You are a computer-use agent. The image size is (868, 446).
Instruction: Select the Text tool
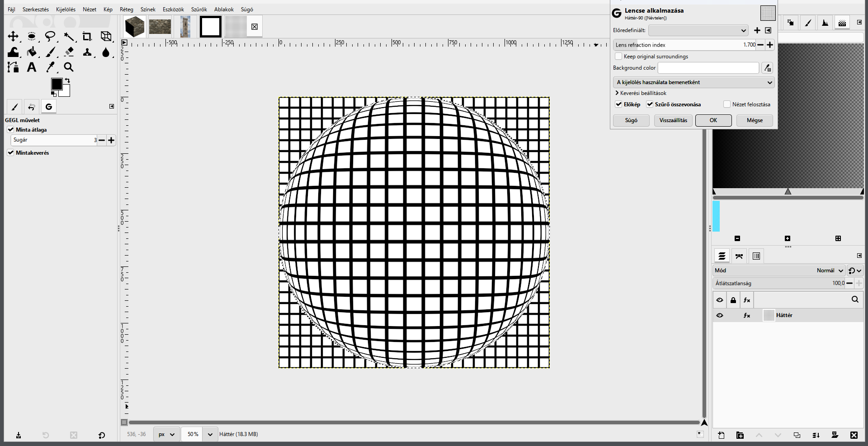pyautogui.click(x=32, y=67)
